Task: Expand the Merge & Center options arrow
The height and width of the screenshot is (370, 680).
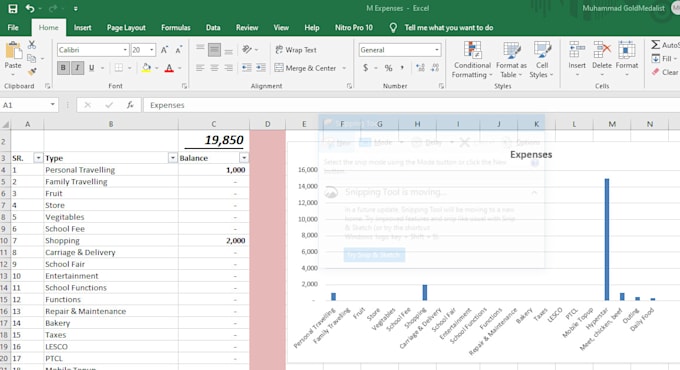Action: (344, 68)
